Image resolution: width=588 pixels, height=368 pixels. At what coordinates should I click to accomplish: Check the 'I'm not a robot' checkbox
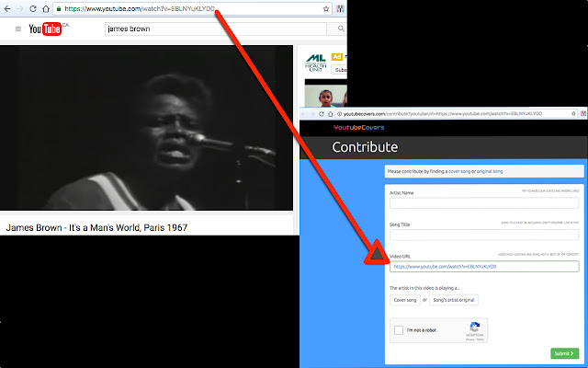(x=399, y=330)
